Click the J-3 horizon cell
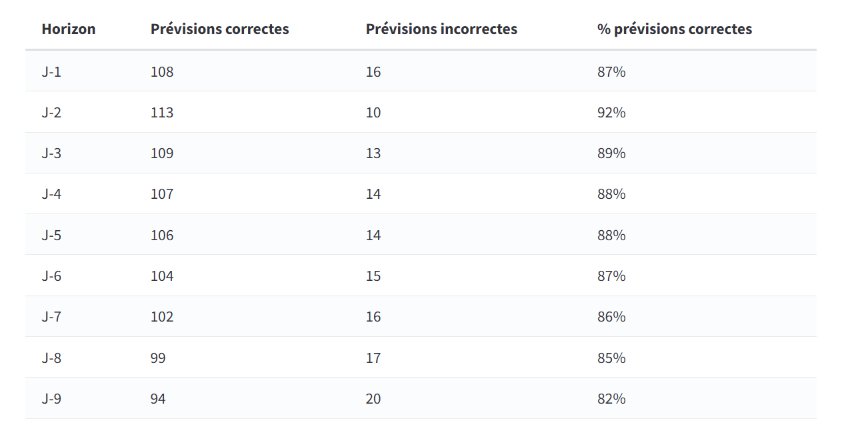The height and width of the screenshot is (443, 868). tap(51, 153)
